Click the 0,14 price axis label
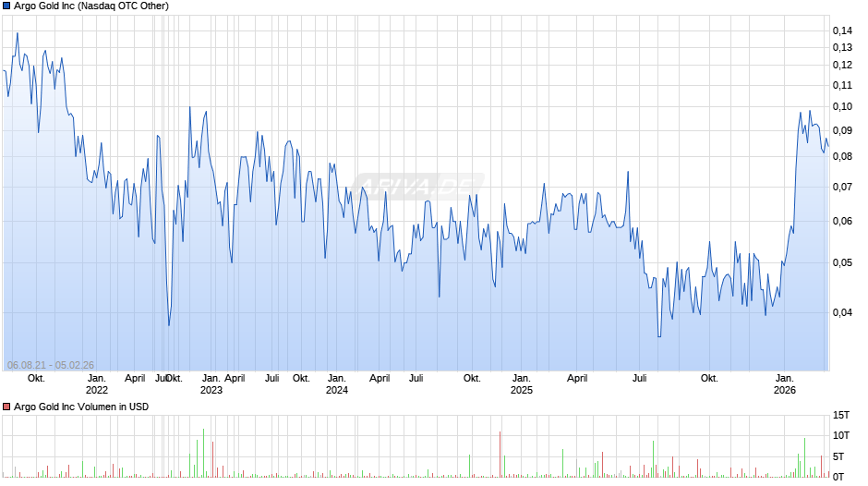Image resolution: width=868 pixels, height=486 pixels. pyautogui.click(x=842, y=30)
